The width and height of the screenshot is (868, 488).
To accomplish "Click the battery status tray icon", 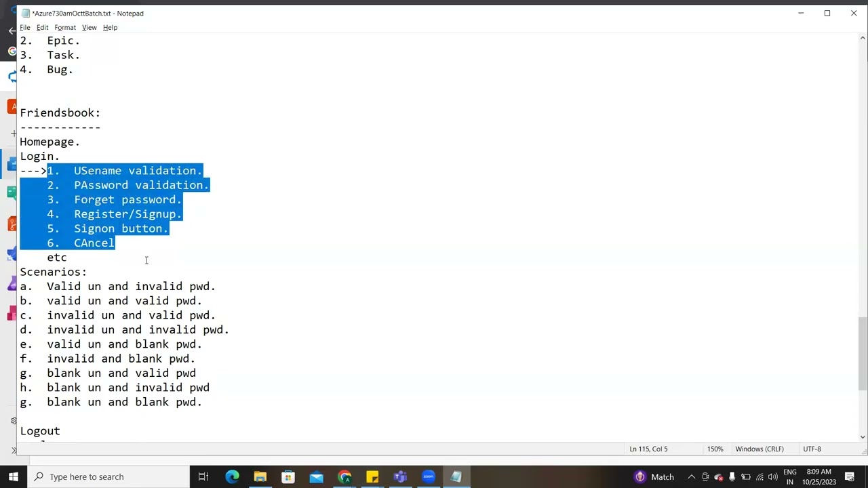I will click(x=746, y=476).
